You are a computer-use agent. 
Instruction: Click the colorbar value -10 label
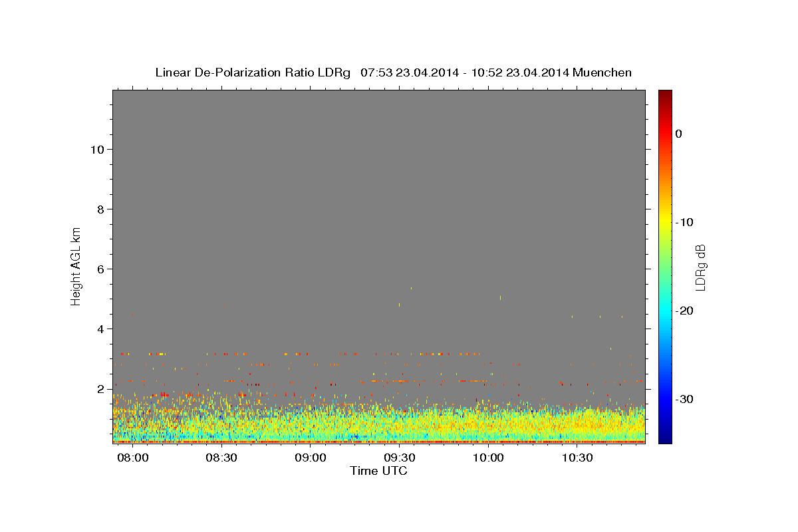coord(685,222)
